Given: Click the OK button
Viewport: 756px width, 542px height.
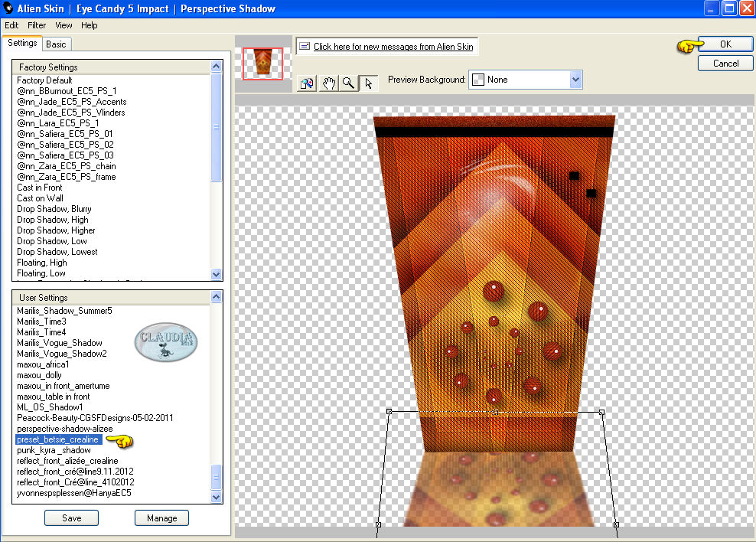Looking at the screenshot, I should pyautogui.click(x=725, y=44).
